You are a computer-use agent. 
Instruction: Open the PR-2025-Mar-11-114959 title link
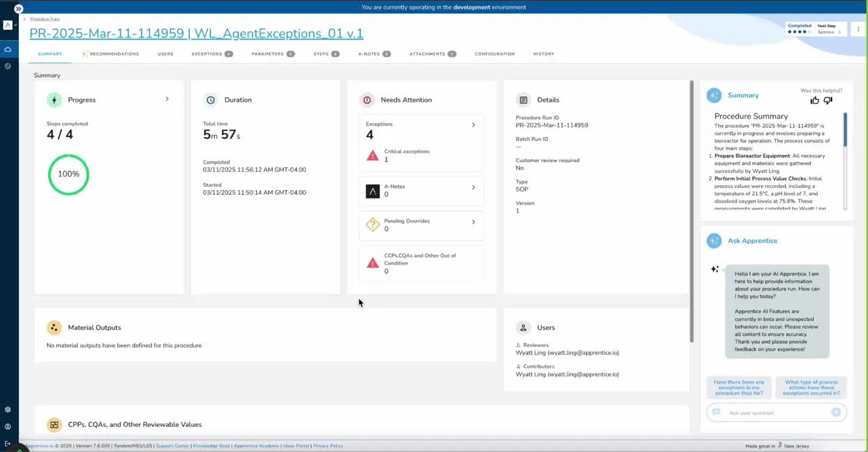[x=197, y=33]
